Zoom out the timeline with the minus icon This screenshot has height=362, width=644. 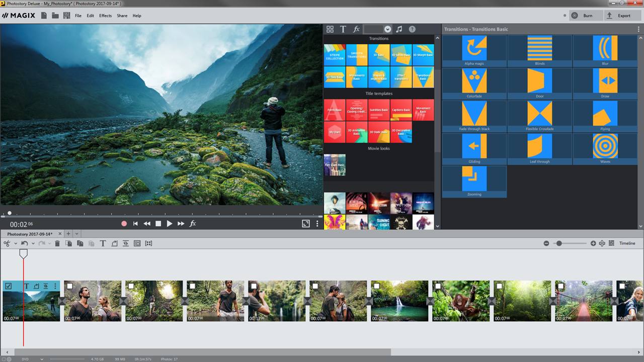[x=546, y=243]
